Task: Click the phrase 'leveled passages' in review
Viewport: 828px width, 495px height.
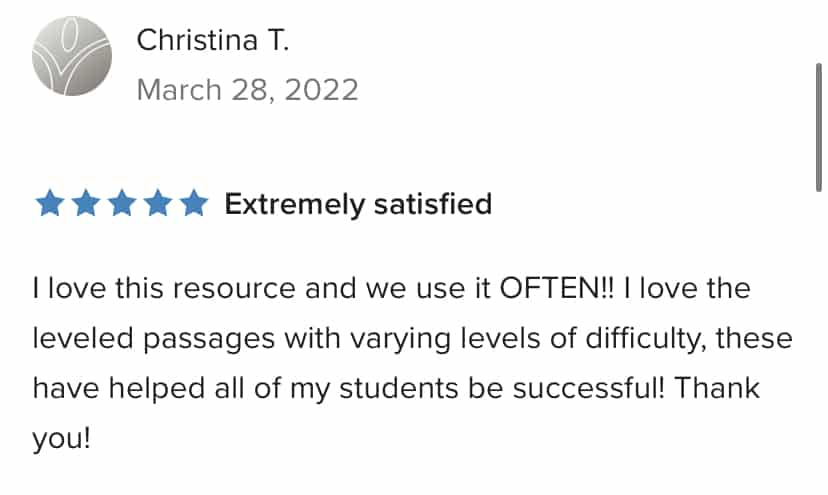Action: pyautogui.click(x=154, y=339)
